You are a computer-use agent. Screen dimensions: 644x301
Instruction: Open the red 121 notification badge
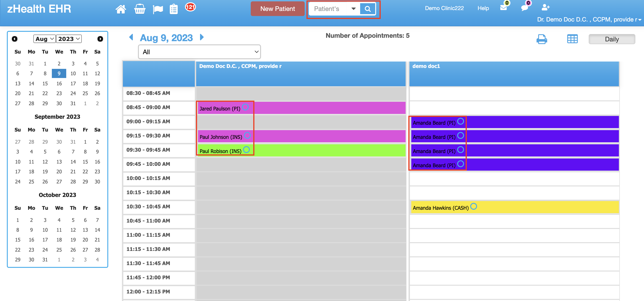[190, 7]
